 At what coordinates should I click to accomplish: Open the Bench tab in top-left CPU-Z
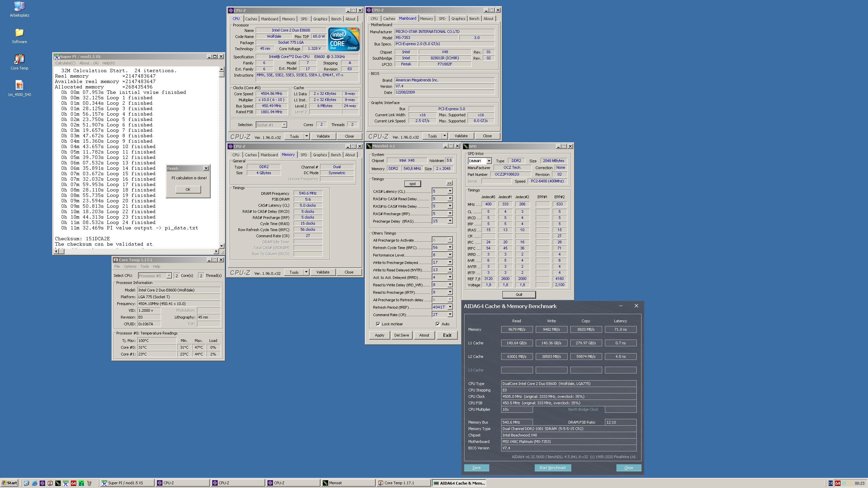click(x=336, y=19)
